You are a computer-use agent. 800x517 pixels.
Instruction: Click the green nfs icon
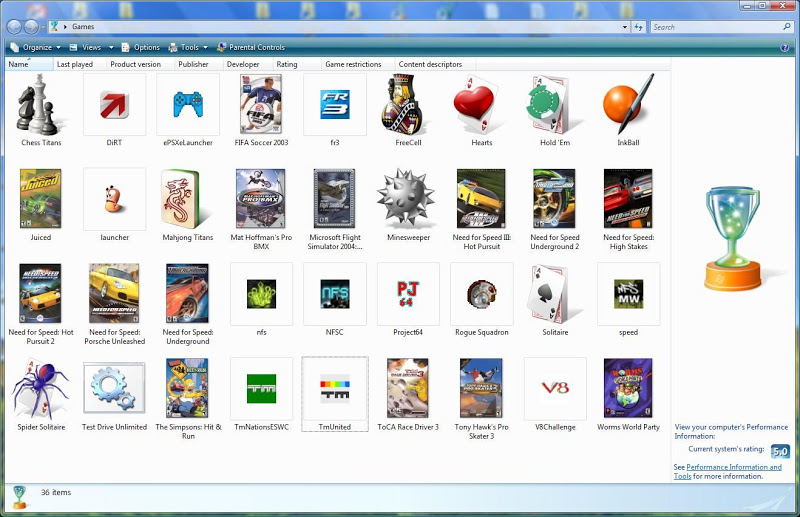pos(261,294)
